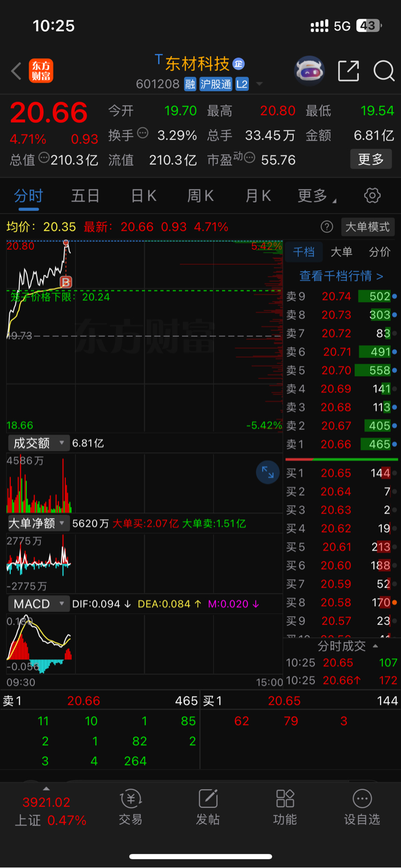Tap the blue 正 verified badge
Screen dimensions: 401x868
point(239,64)
